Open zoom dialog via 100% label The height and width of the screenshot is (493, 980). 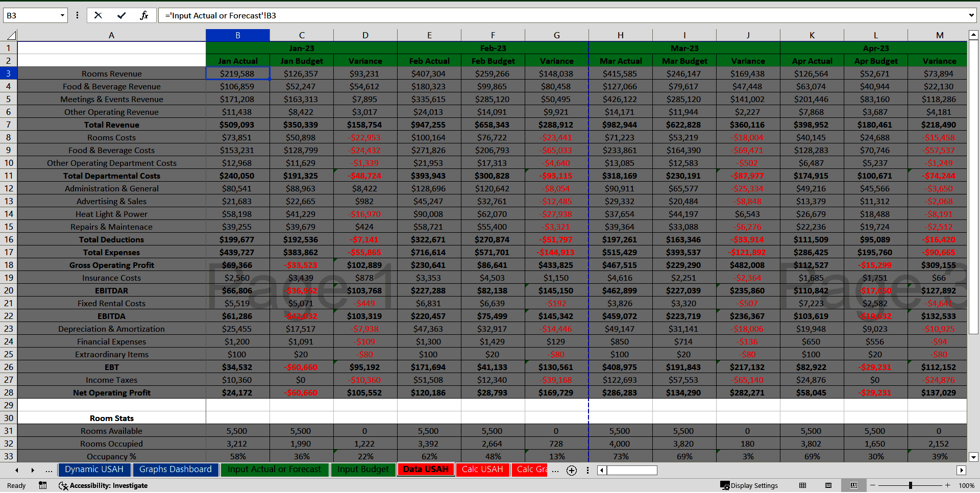click(x=966, y=485)
